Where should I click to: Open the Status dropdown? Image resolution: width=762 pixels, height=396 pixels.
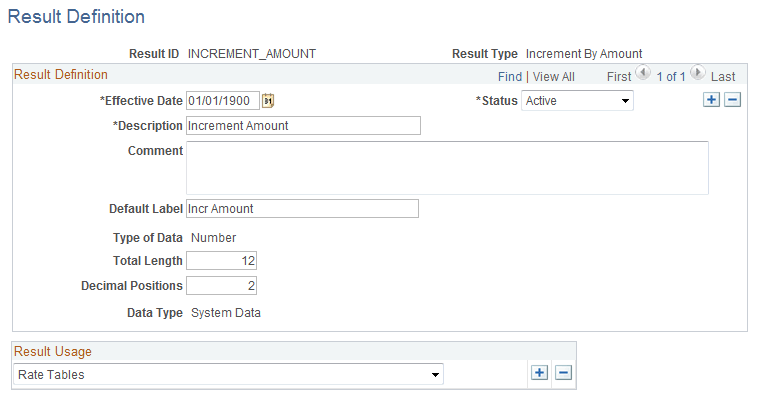577,101
